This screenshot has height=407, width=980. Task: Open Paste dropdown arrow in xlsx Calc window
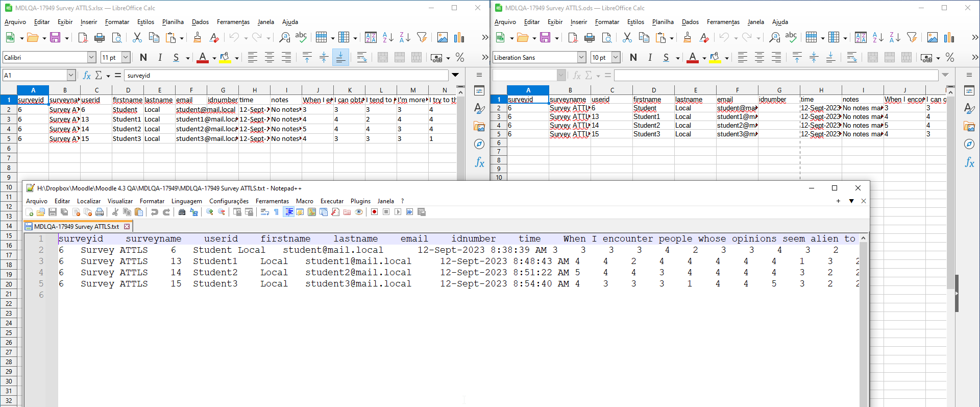182,38
